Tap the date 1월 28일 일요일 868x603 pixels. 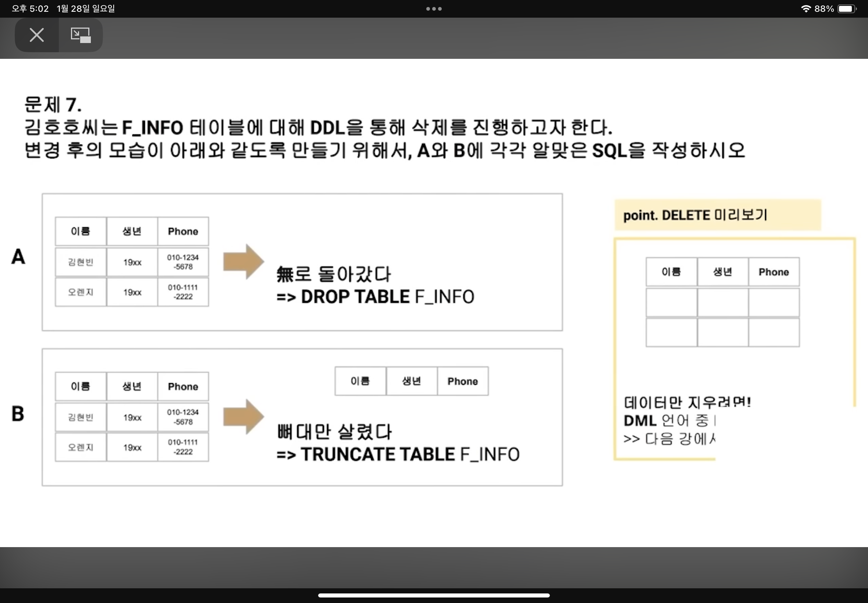(x=86, y=9)
